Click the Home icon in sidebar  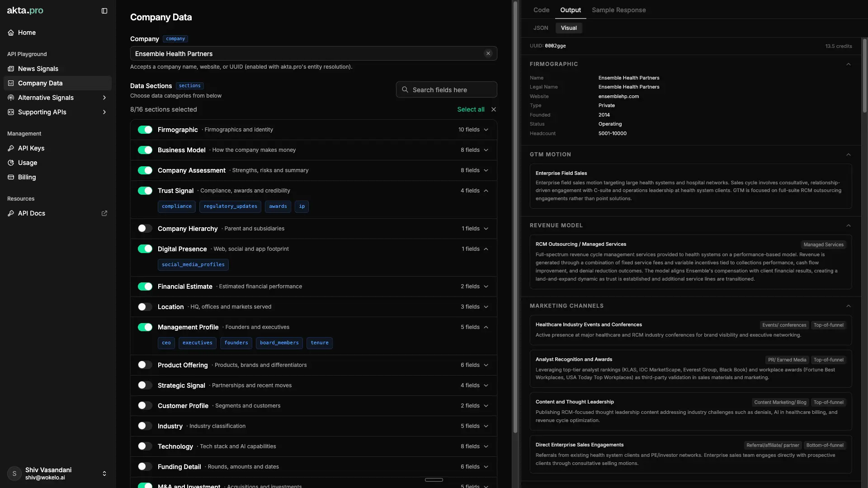coord(11,33)
